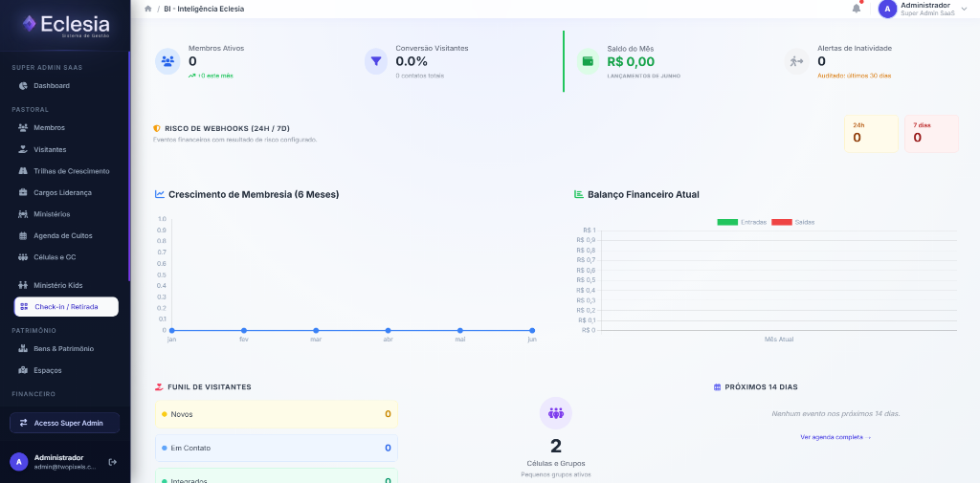The image size is (980, 483).
Task: Click the Dashboard pie chart icon
Action: point(23,86)
